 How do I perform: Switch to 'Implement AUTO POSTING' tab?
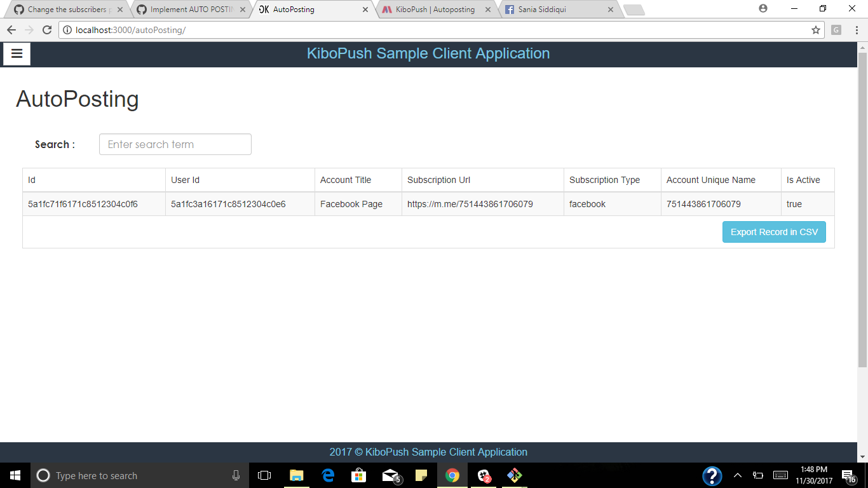192,10
